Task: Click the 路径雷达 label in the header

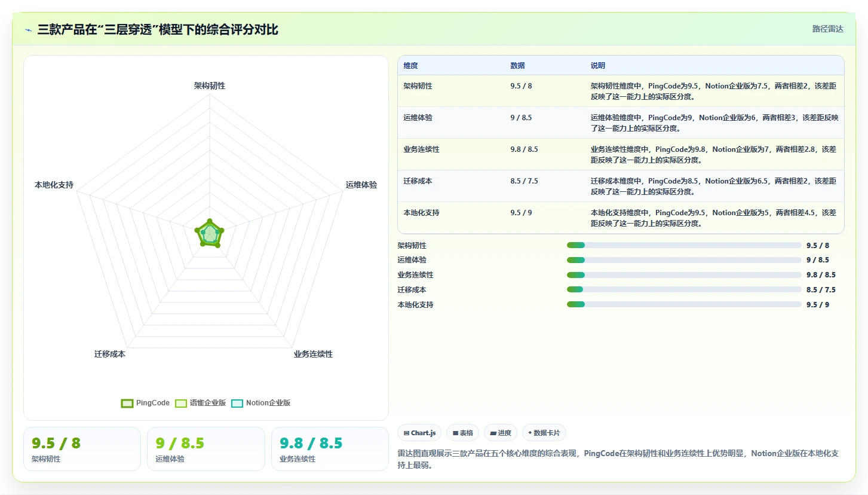Action: (828, 29)
